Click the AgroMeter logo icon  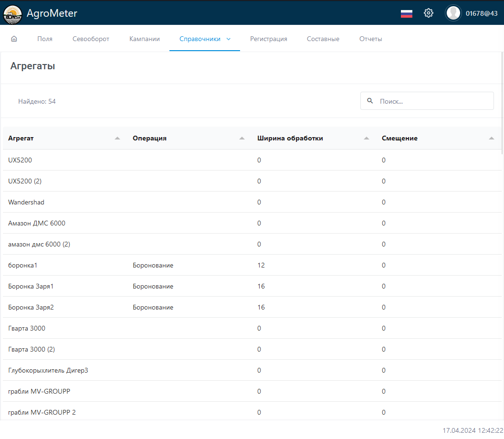pyautogui.click(x=12, y=13)
